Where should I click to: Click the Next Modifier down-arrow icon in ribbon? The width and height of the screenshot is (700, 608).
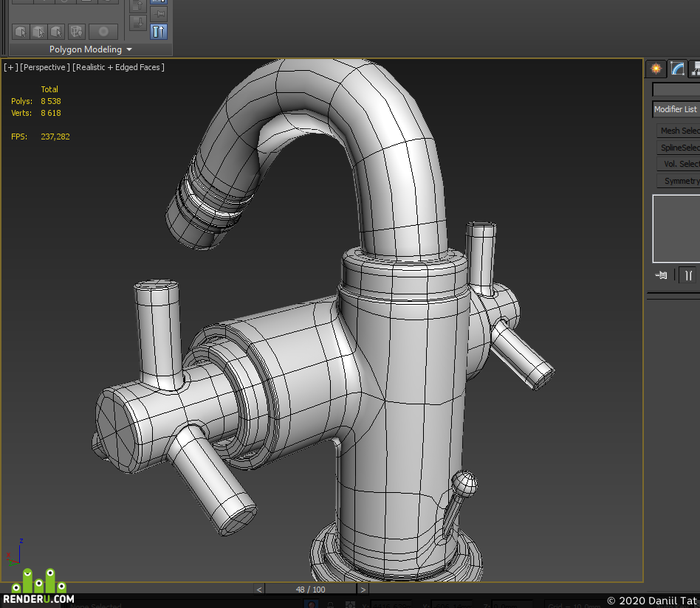click(x=138, y=22)
